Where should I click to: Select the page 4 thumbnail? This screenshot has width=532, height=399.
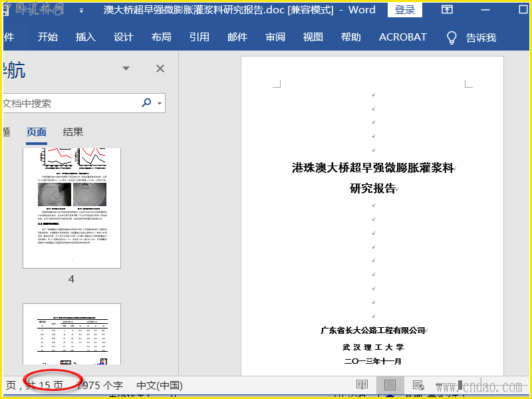tap(72, 208)
